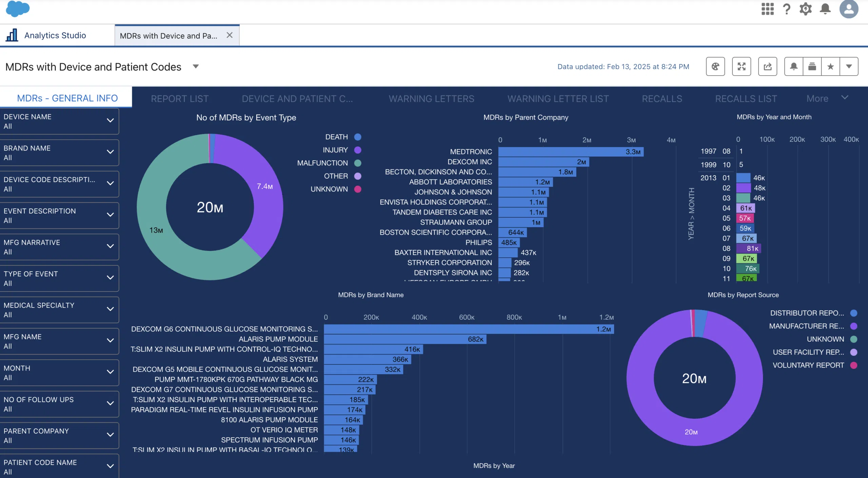The width and height of the screenshot is (868, 478).
Task: Open the App Launcher grid icon
Action: click(x=768, y=9)
